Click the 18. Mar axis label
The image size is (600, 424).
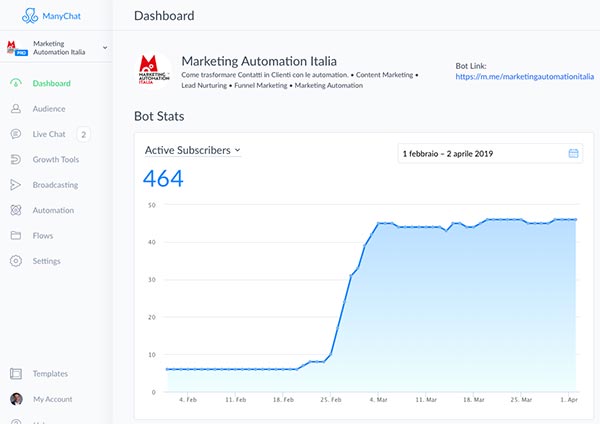pos(474,400)
